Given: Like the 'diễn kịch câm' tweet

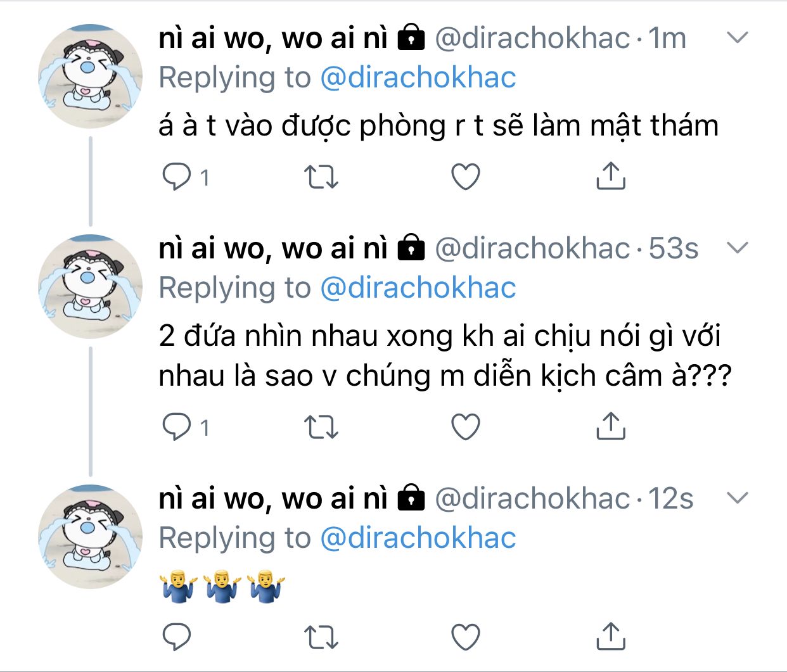Looking at the screenshot, I should [466, 427].
